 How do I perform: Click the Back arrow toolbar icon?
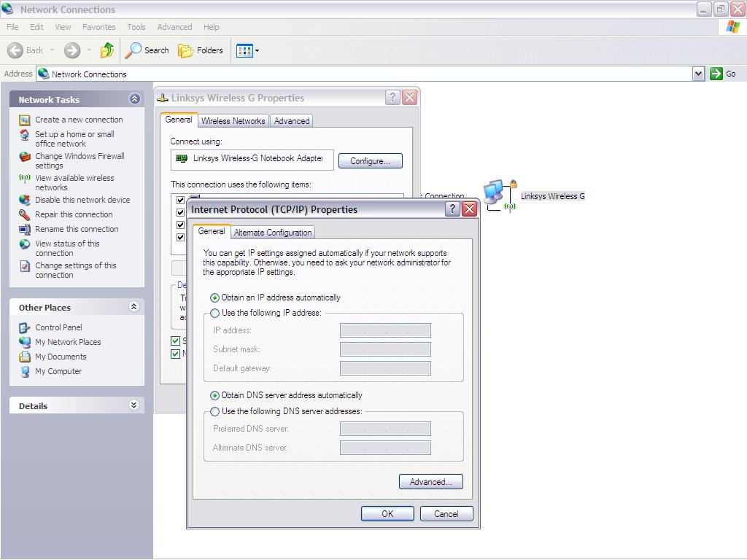pos(15,50)
